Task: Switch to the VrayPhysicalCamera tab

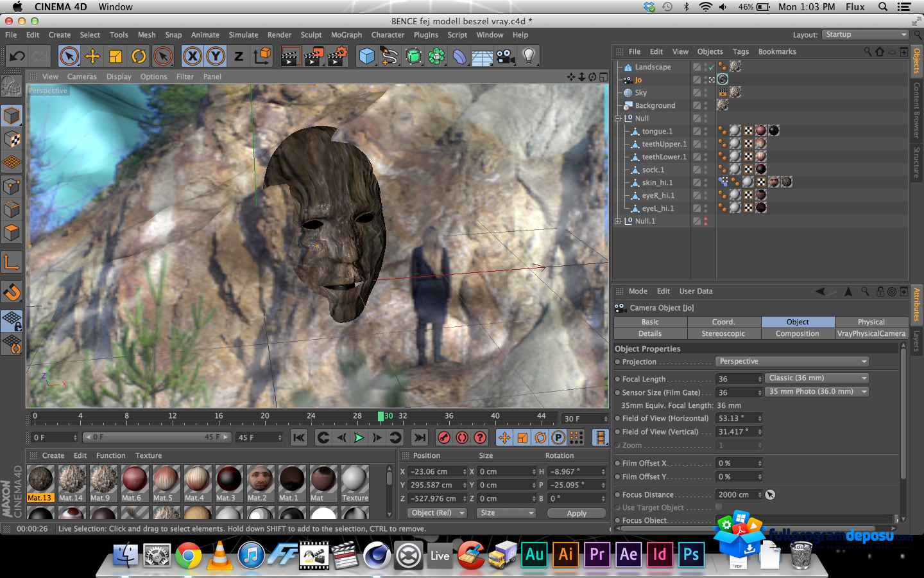Action: (x=871, y=333)
